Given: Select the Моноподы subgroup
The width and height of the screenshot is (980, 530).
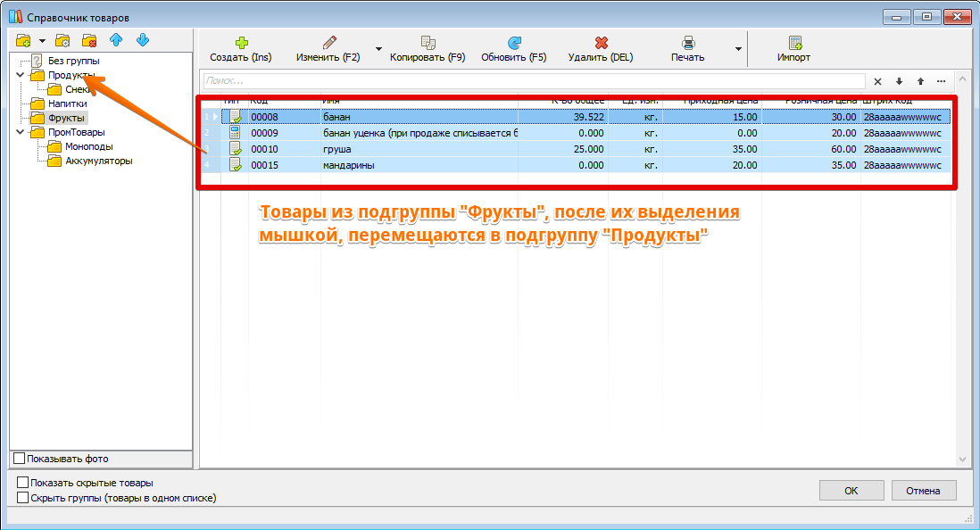Looking at the screenshot, I should point(89,146).
